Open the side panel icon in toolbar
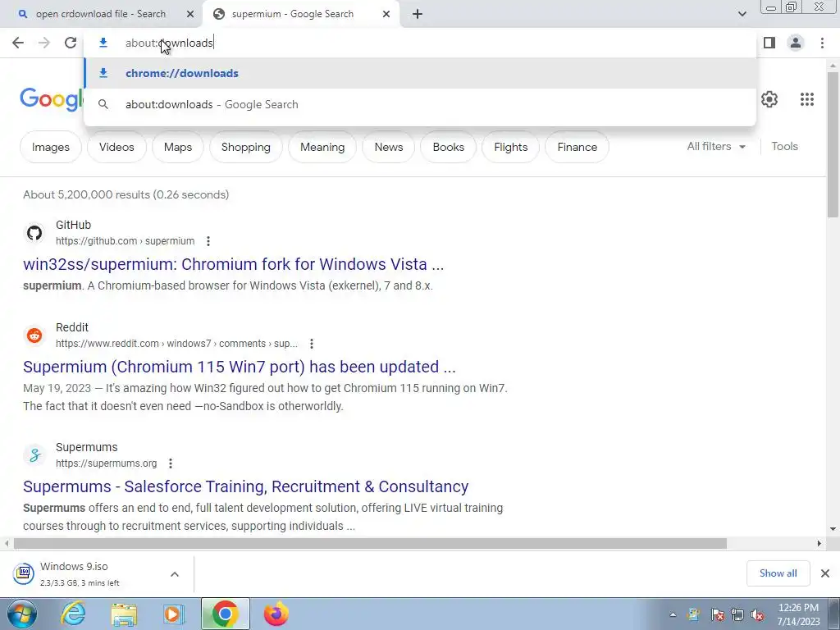Image resolution: width=840 pixels, height=630 pixels. [x=769, y=43]
